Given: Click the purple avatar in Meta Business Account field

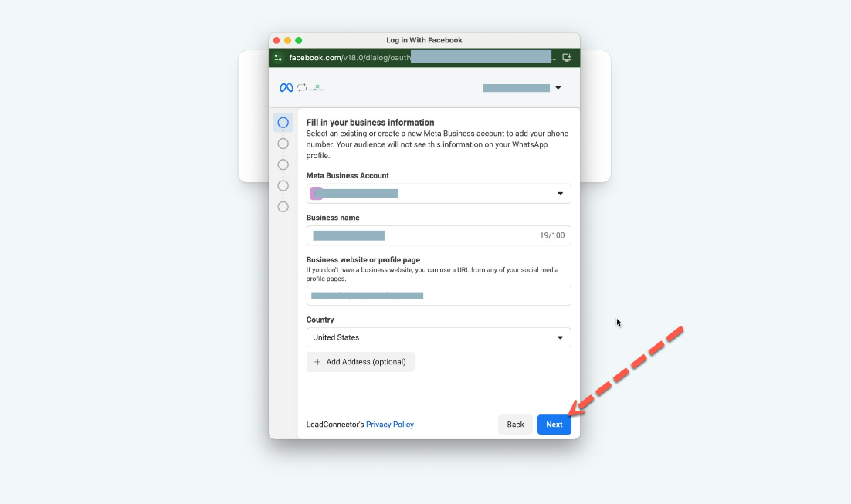Looking at the screenshot, I should click(x=316, y=193).
